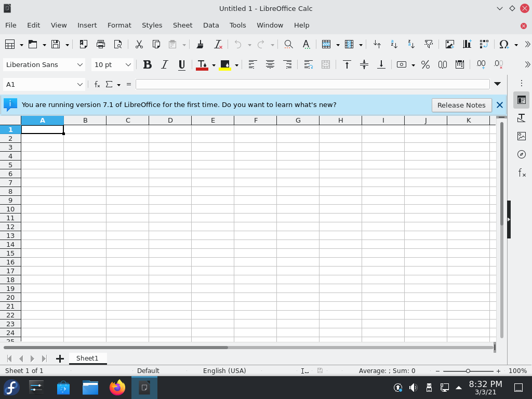532x399 pixels.
Task: Toggle the AutoFilter funnel icon
Action: point(429,44)
